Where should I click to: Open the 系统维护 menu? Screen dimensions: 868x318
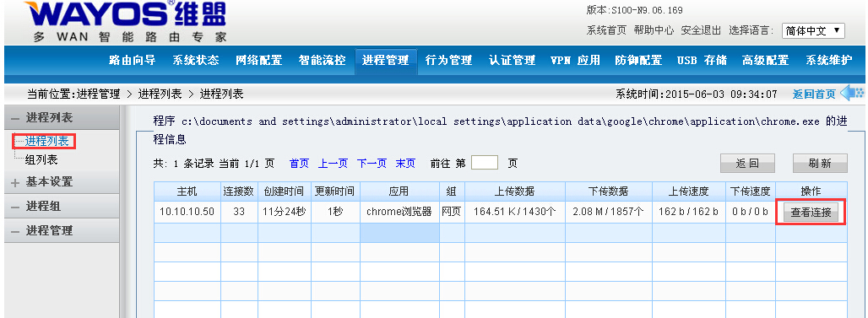coord(828,60)
